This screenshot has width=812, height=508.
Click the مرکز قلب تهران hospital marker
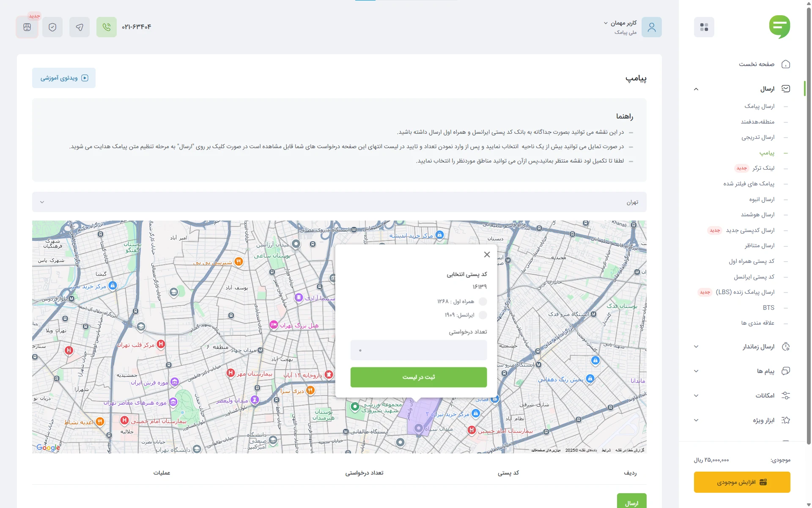coord(161,344)
